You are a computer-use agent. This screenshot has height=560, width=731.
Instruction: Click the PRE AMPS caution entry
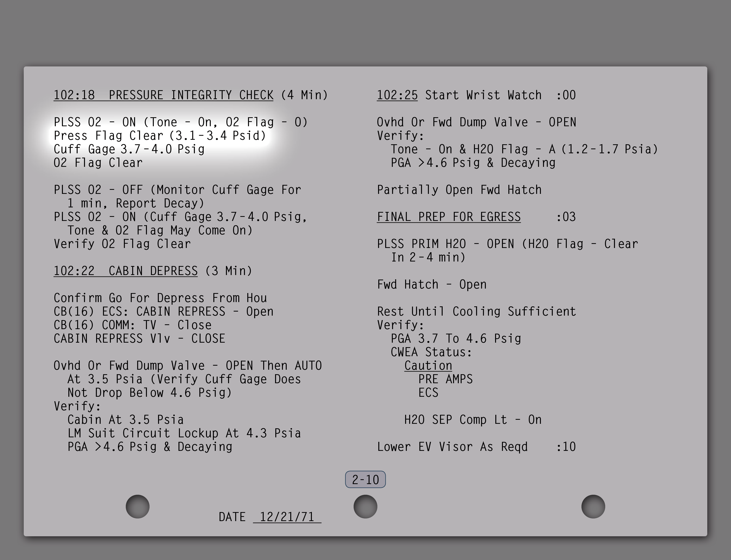point(445,379)
